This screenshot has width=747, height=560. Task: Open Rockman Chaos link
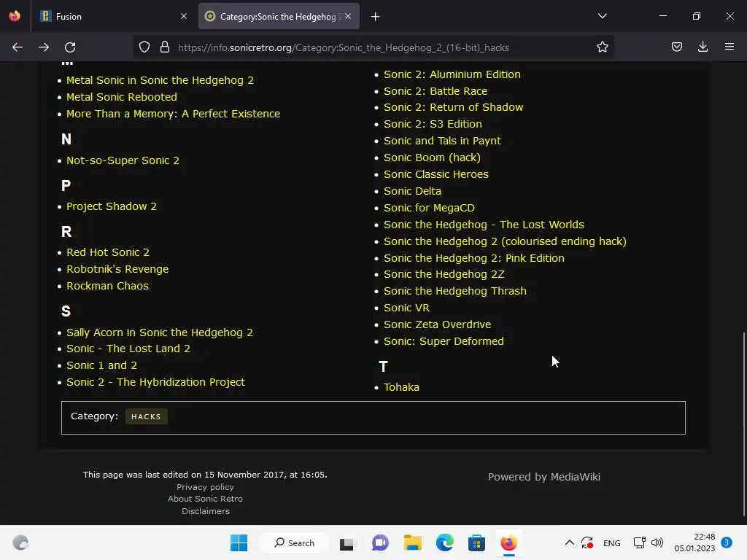coord(107,286)
